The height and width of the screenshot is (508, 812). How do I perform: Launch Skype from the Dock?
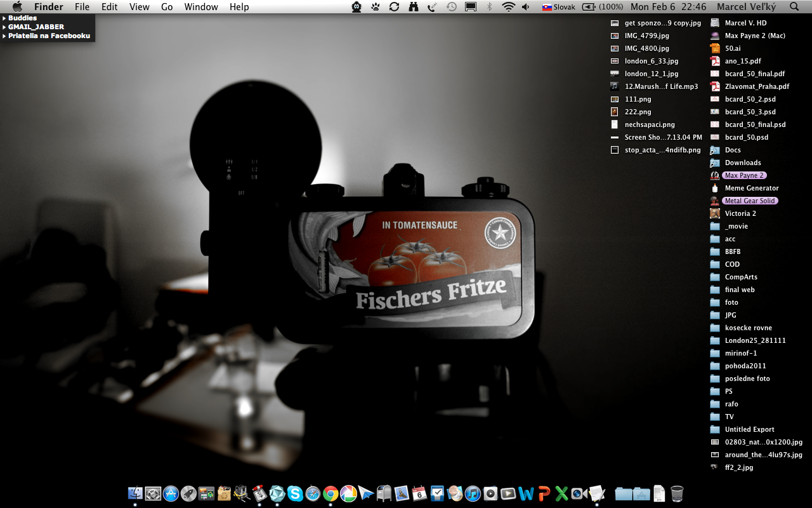click(295, 493)
